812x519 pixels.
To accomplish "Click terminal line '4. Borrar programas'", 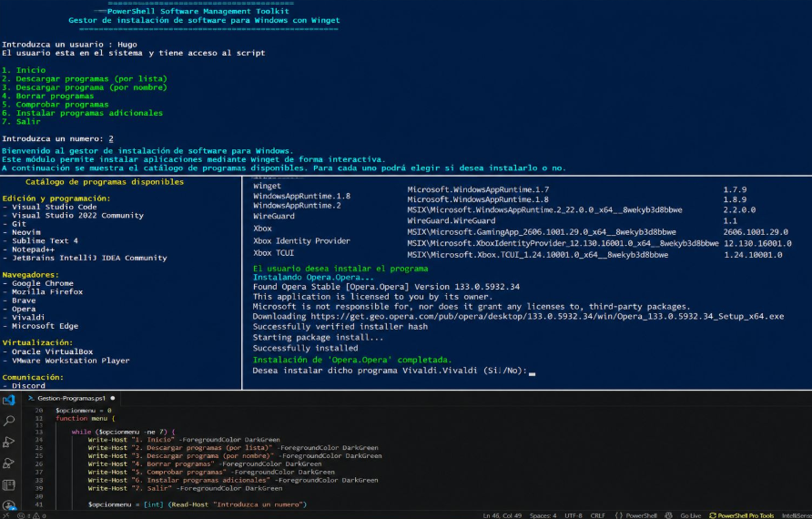I will pos(47,96).
